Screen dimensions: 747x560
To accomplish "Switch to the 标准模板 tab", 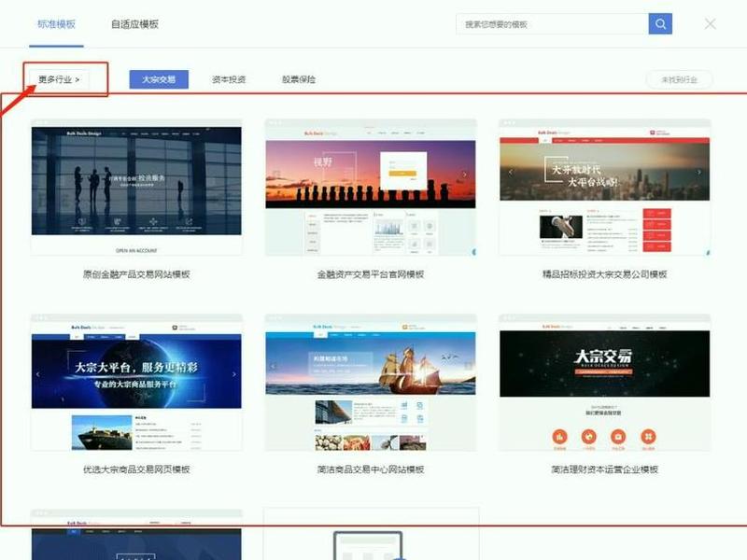I will pyautogui.click(x=56, y=24).
